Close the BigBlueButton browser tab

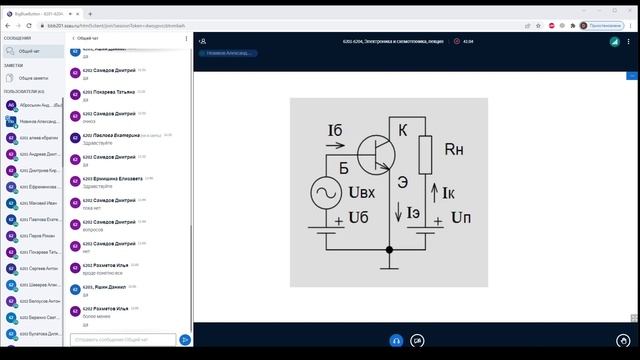pos(78,14)
